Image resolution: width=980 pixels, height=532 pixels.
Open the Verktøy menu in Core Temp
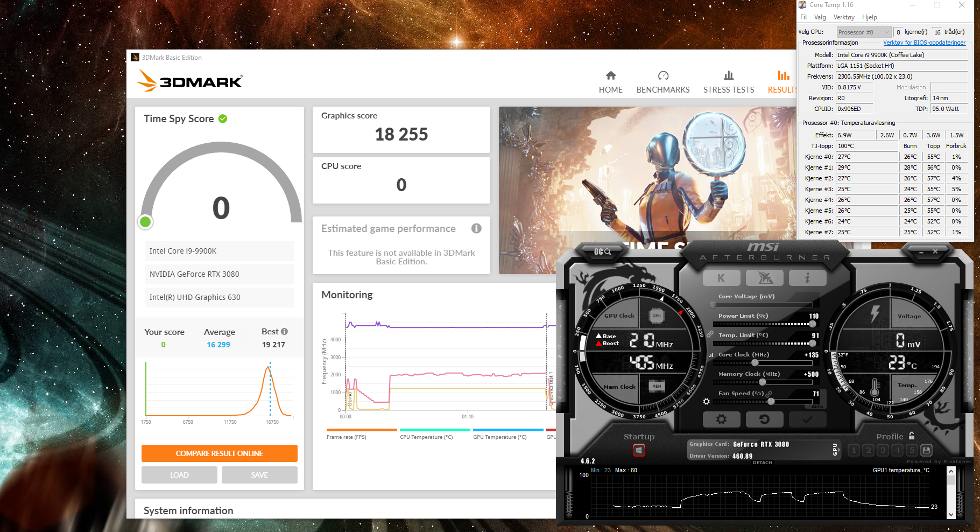click(844, 17)
